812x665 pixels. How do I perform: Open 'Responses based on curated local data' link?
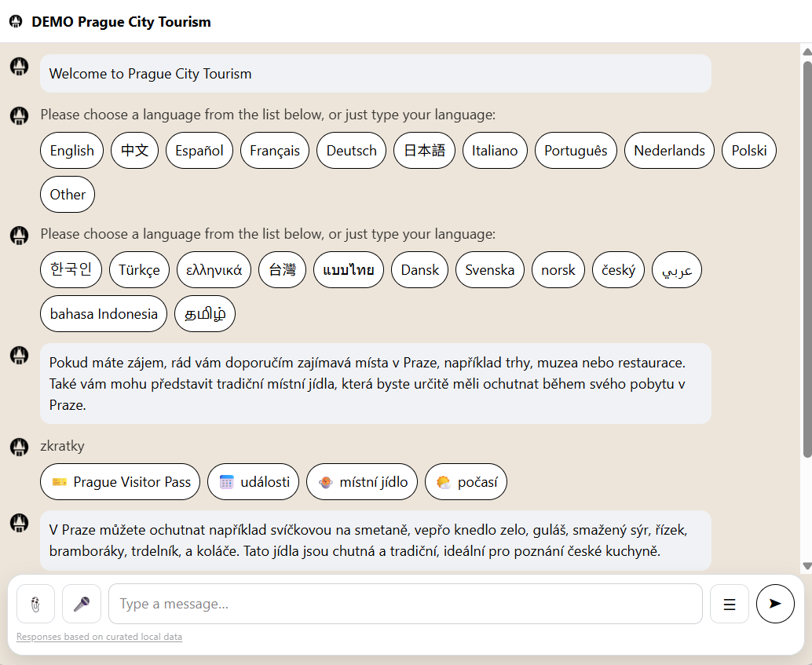(x=99, y=637)
